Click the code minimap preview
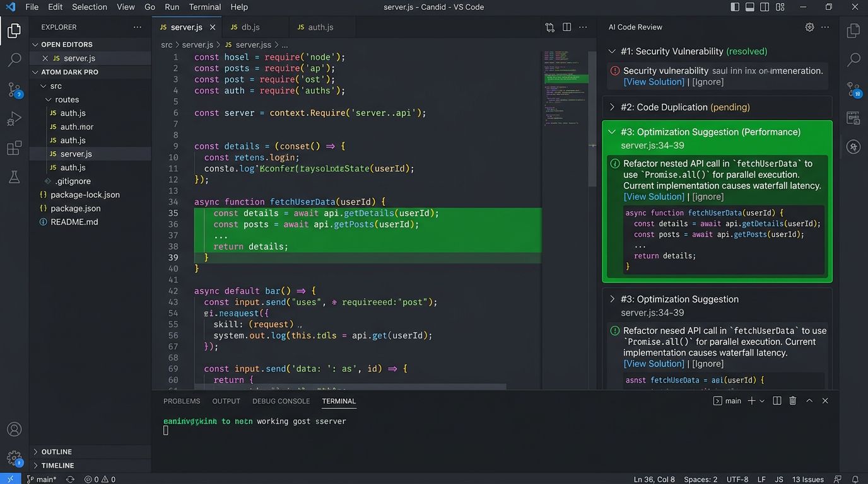The height and width of the screenshot is (484, 868). [x=565, y=88]
